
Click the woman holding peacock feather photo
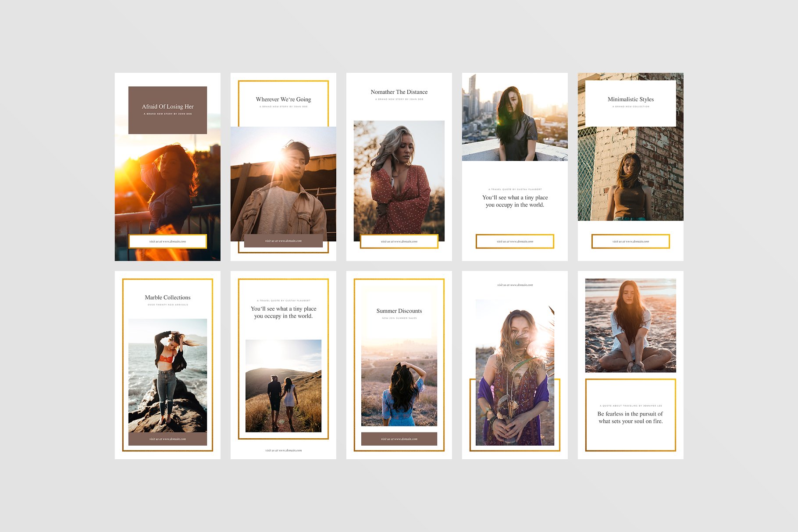click(x=515, y=372)
